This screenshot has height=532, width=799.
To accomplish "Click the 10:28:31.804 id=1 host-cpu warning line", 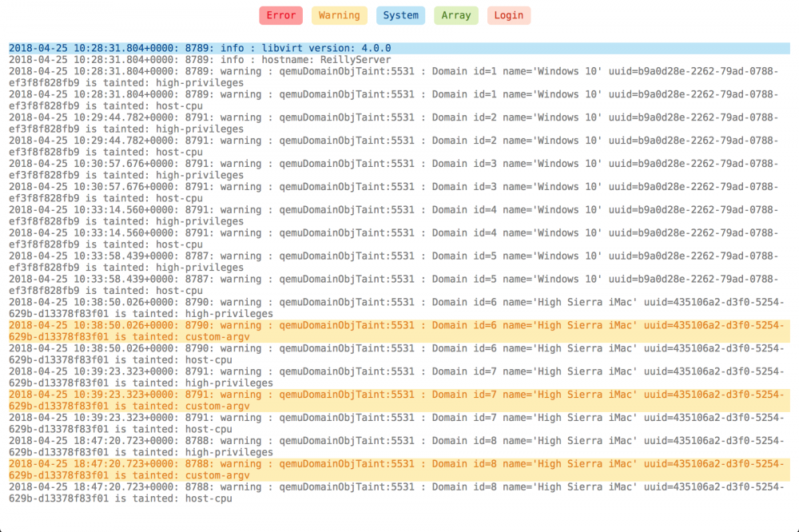I will pos(399,101).
